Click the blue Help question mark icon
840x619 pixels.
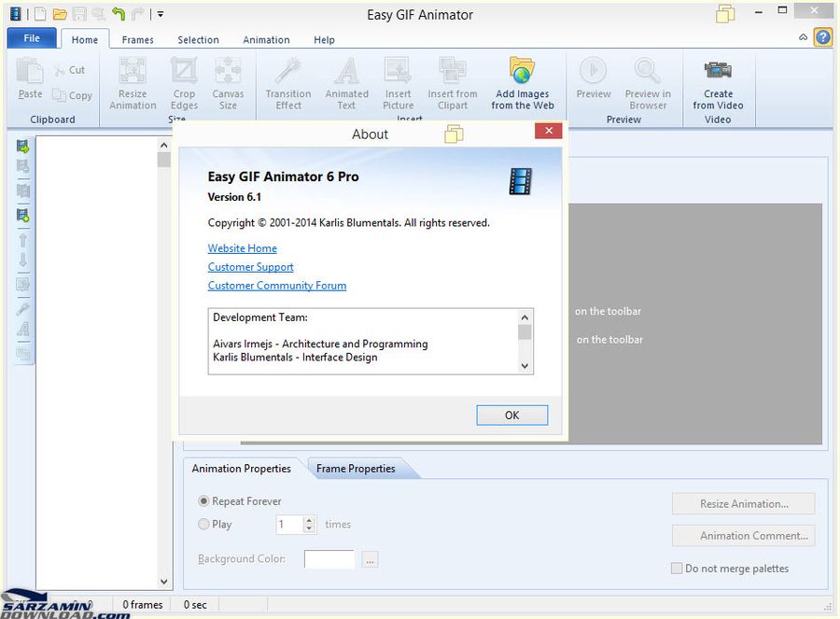point(823,37)
